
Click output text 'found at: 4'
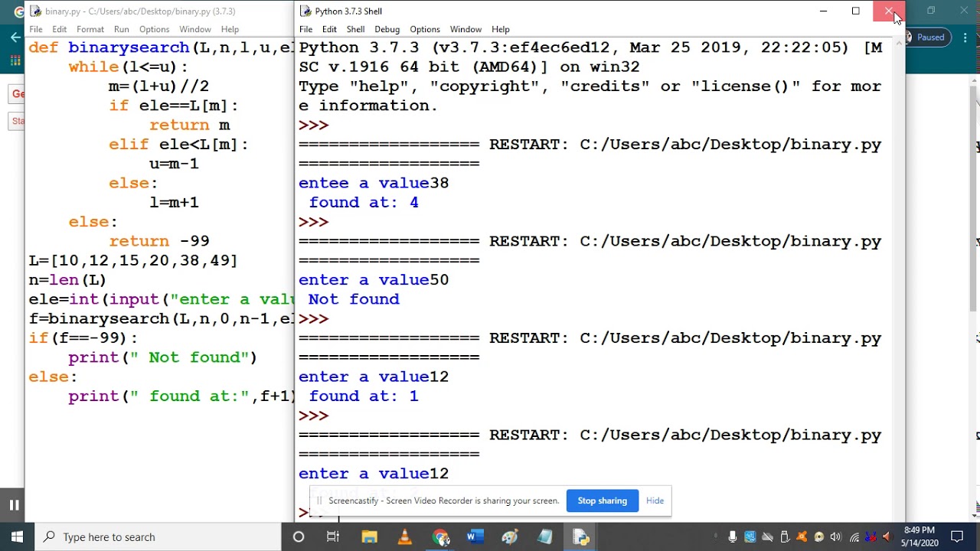[x=364, y=203]
